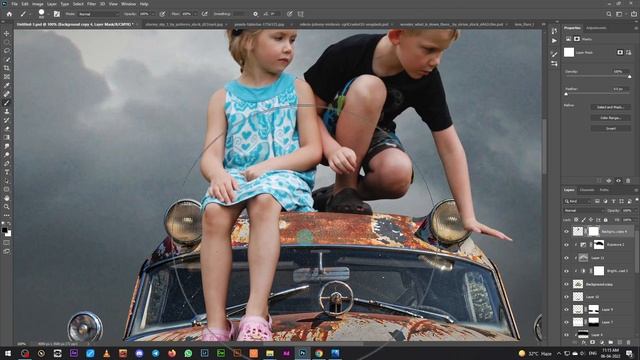Lock all padlock icon in Layers

(606, 220)
